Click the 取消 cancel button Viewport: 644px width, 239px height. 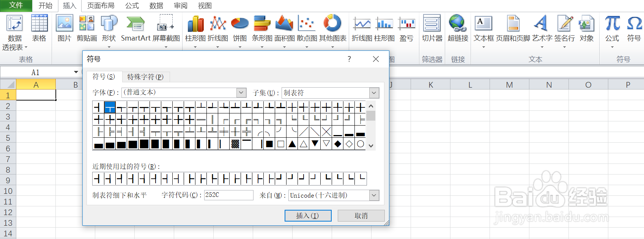click(x=361, y=215)
